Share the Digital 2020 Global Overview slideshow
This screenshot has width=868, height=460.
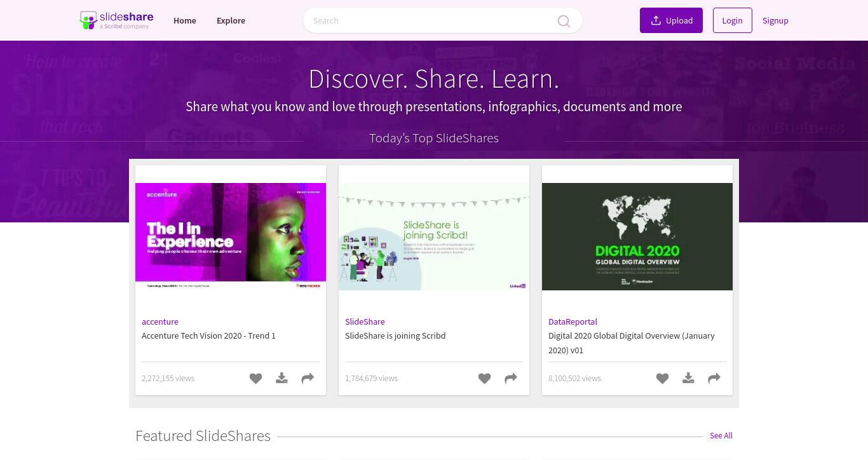[714, 379]
